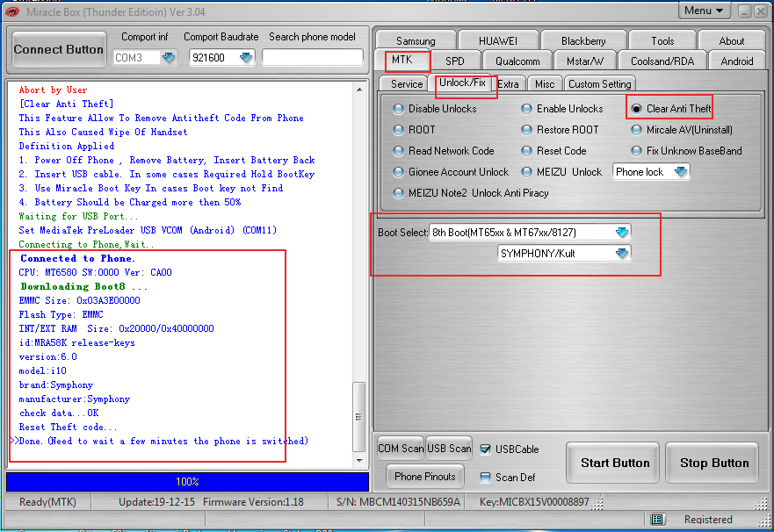The height and width of the screenshot is (532, 774).
Task: Click the Start Button
Action: point(612,463)
